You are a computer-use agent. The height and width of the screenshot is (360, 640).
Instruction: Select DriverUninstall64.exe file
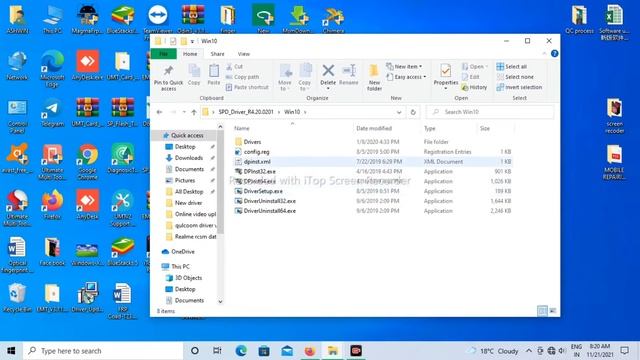coord(269,211)
